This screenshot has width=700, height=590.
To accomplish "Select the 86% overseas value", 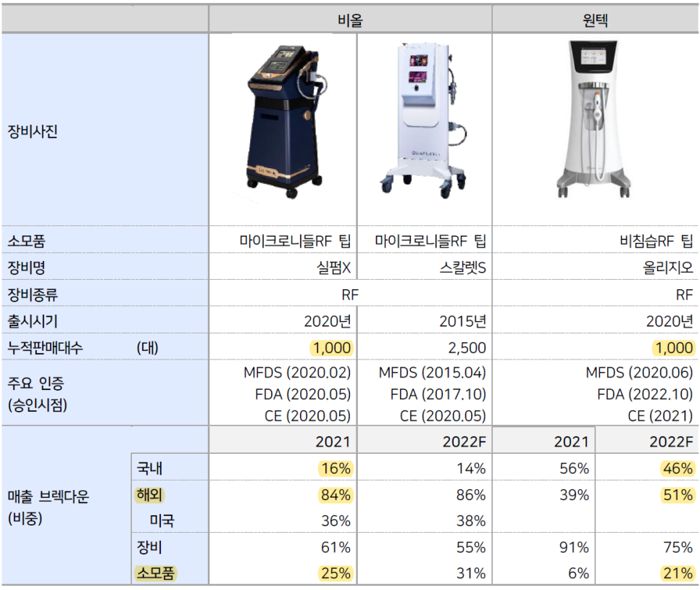I will click(471, 495).
